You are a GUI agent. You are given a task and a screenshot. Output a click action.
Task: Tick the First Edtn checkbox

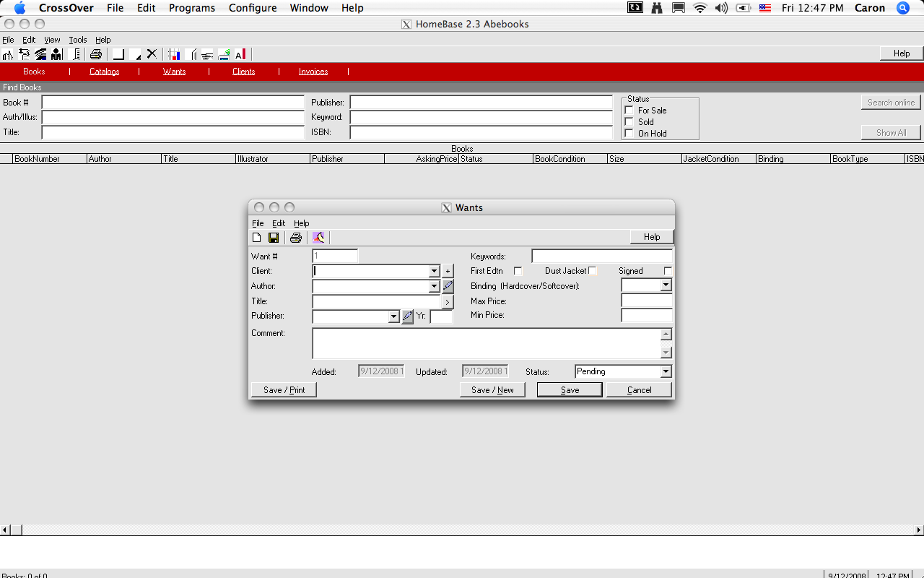coord(518,271)
